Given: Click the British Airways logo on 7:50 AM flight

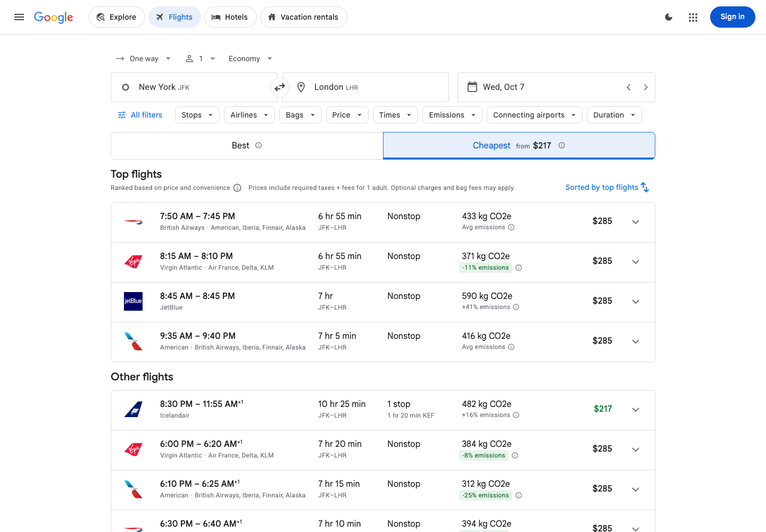Looking at the screenshot, I should click(x=133, y=222).
